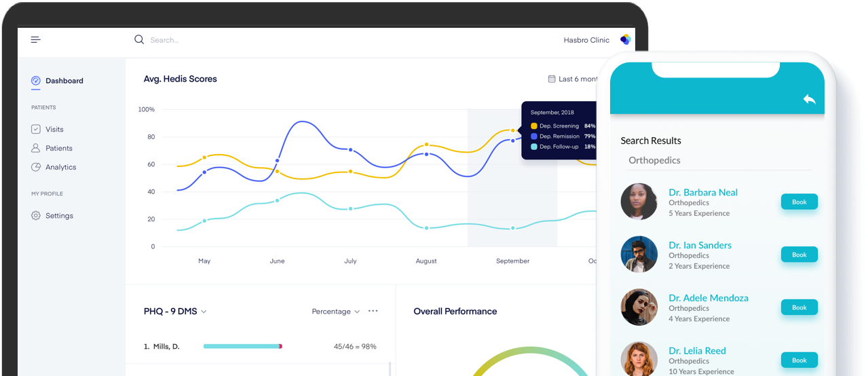Select the September data point on yellow line
The width and height of the screenshot is (868, 376).
513,130
